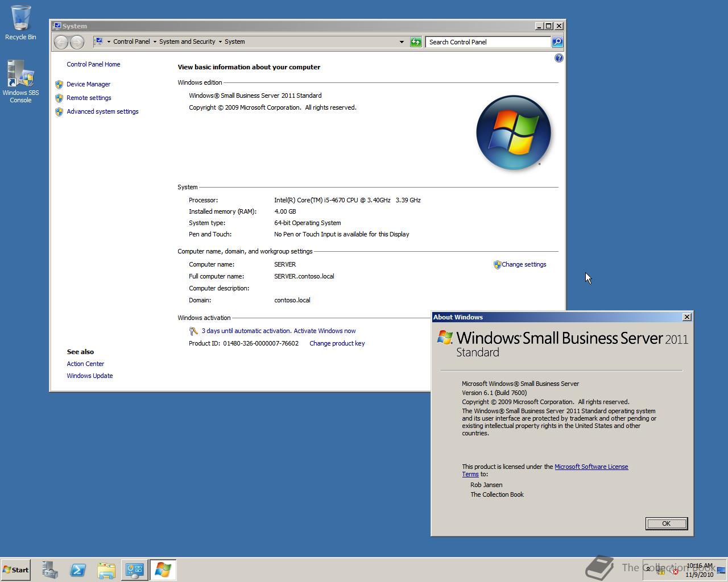Open the Recycle Bin desktop icon
This screenshot has height=582, width=728.
tap(20, 23)
